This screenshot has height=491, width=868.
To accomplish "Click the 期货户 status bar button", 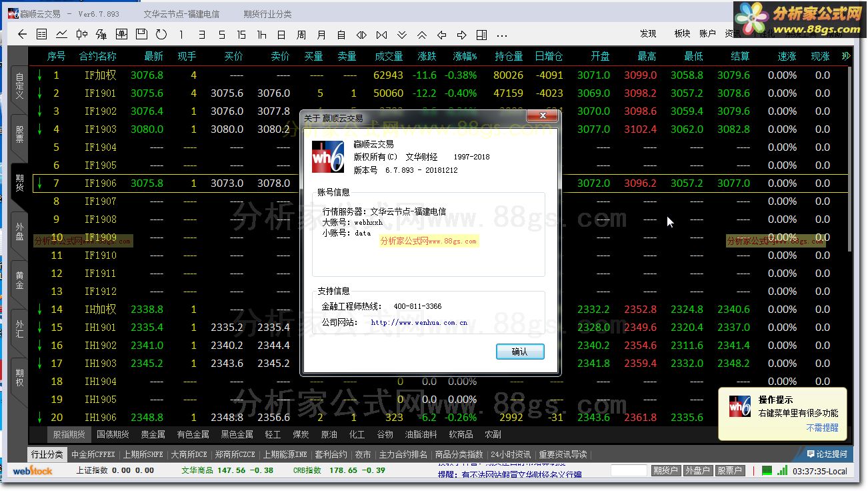I will [665, 470].
